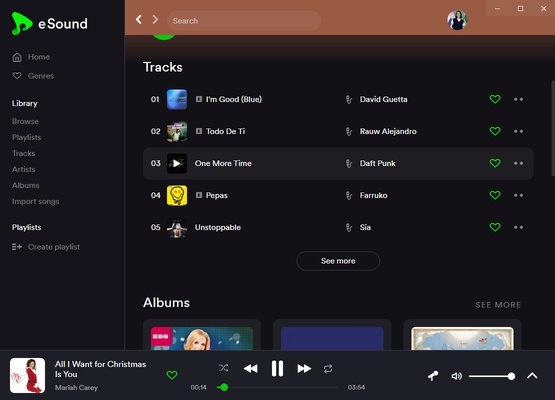
Task: Toggle heart on Todo De Ti
Action: tap(495, 131)
